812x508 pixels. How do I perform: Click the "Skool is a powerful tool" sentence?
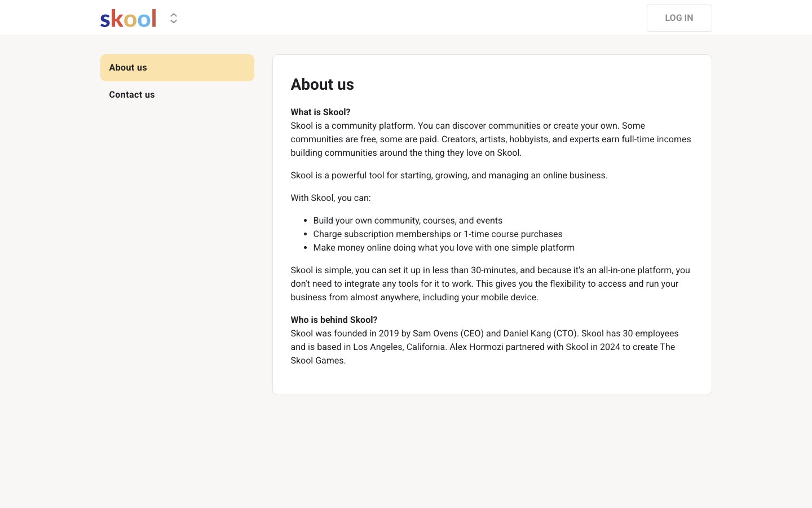(x=449, y=176)
